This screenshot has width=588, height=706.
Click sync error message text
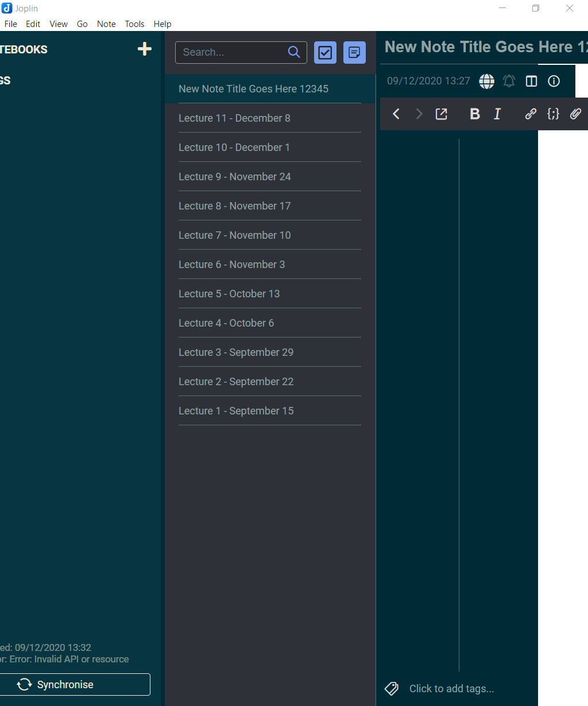[64, 660]
